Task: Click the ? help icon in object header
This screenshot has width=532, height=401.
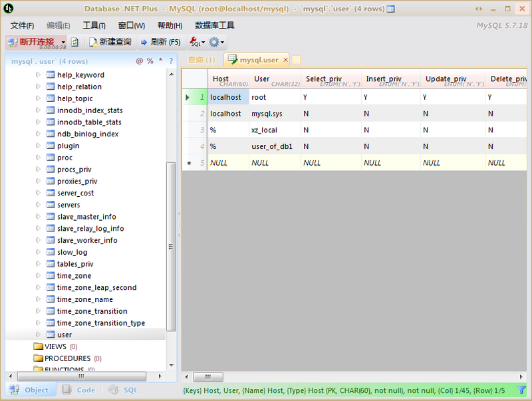Action: click(x=171, y=61)
